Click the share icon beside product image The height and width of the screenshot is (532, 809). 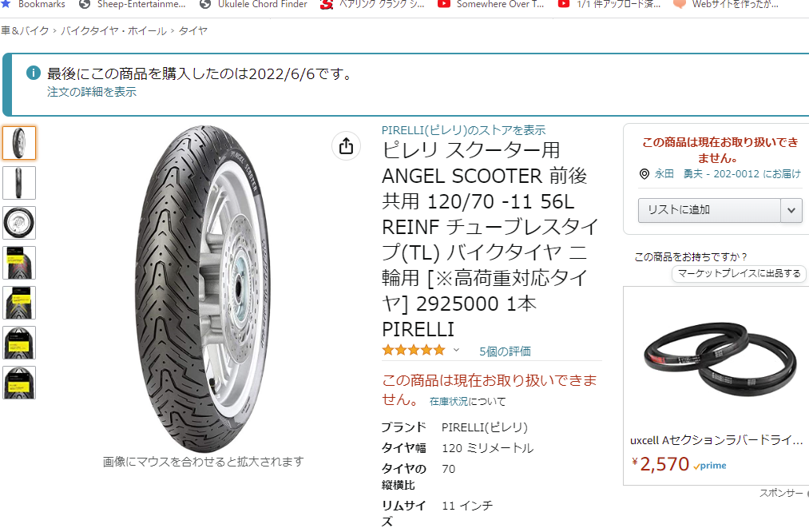(346, 146)
